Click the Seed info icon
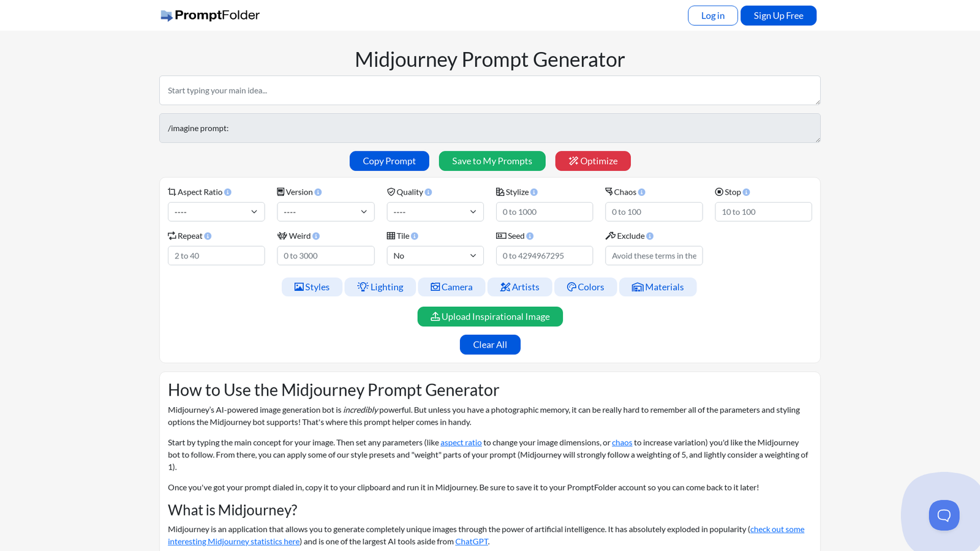This screenshot has height=551, width=980. tap(530, 236)
